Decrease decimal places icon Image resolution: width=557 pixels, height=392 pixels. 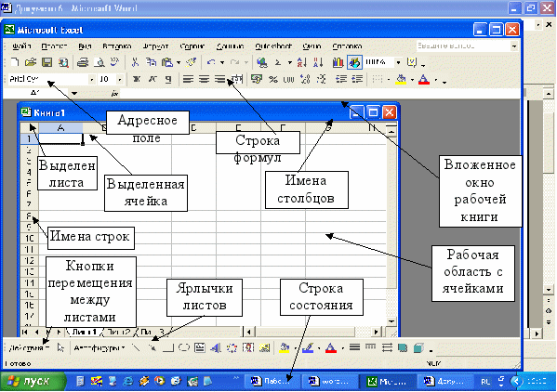pyautogui.click(x=321, y=79)
